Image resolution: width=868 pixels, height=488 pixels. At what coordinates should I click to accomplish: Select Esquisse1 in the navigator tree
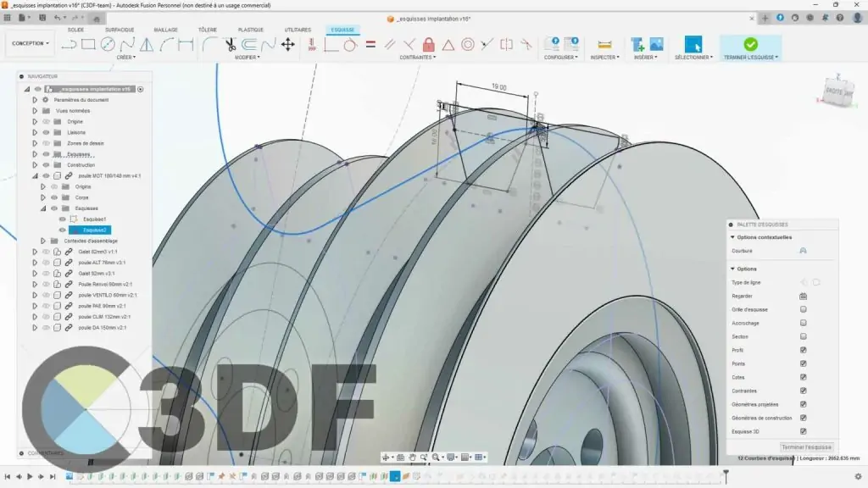pyautogui.click(x=94, y=219)
